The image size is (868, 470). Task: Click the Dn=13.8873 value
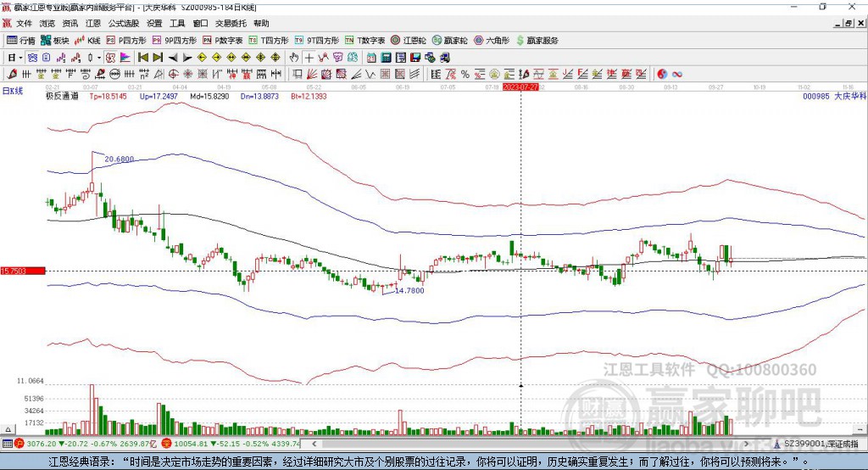pos(259,96)
